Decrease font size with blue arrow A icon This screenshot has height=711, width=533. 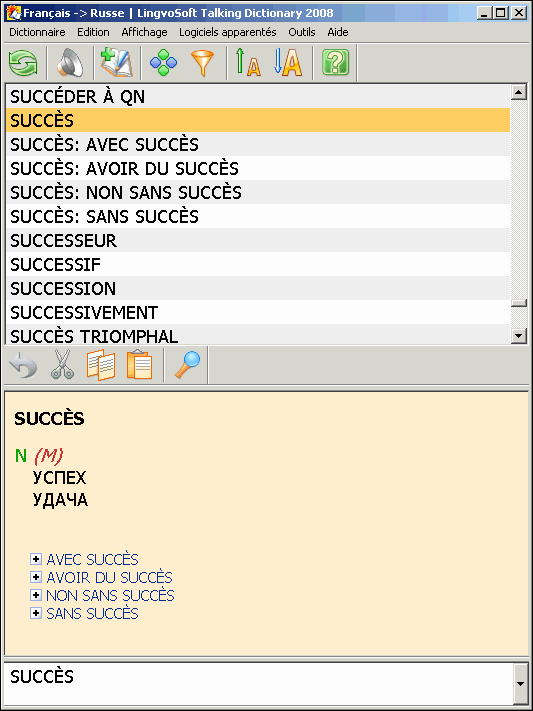click(288, 63)
